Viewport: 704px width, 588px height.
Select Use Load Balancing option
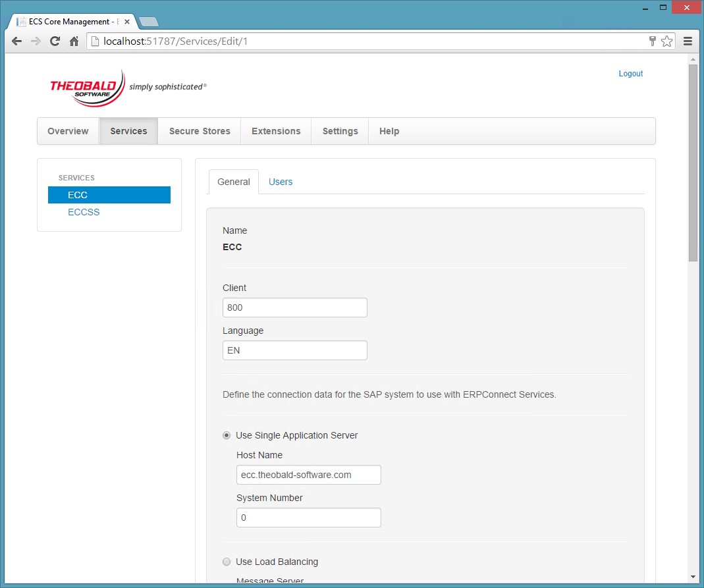click(227, 562)
